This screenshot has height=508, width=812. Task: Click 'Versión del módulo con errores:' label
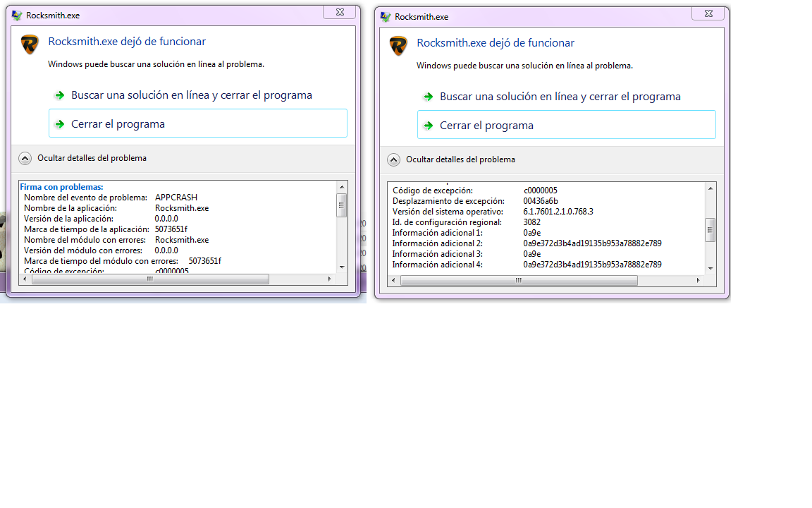(x=83, y=250)
